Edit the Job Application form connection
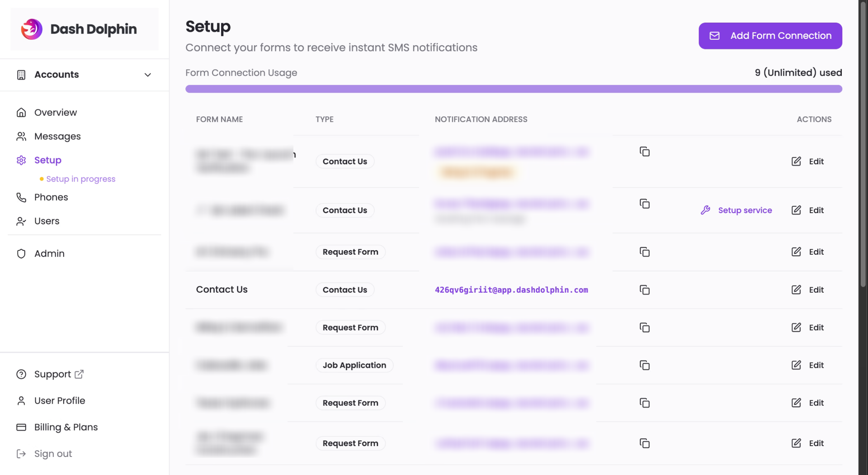Viewport: 868px width, 475px height. point(808,365)
